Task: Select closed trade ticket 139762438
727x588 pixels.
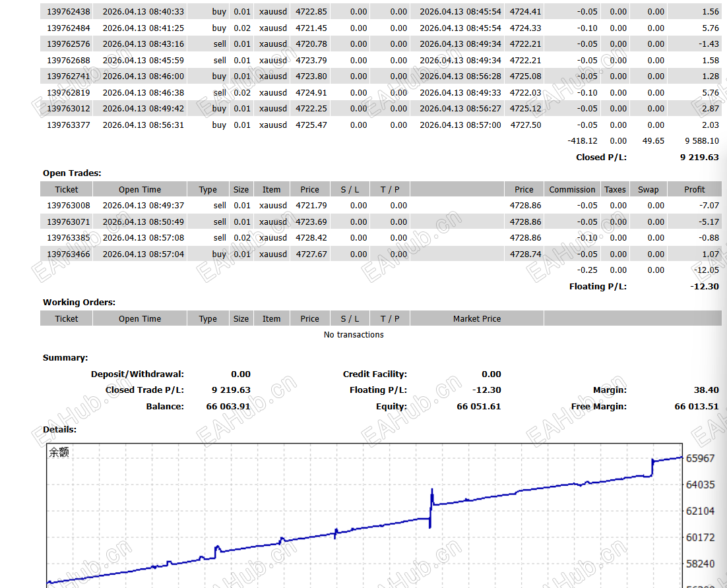Action: tap(69, 12)
